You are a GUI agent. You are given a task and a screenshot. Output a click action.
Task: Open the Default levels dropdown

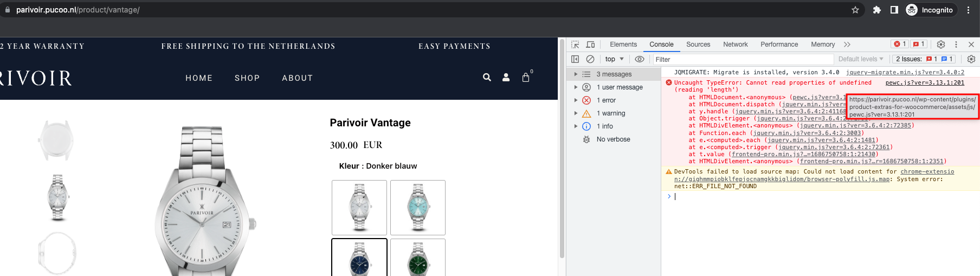pyautogui.click(x=861, y=59)
